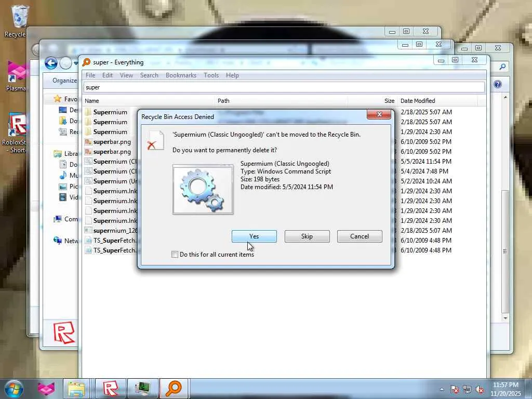Click the Explorer help question mark icon
The image size is (532, 399).
(498, 84)
